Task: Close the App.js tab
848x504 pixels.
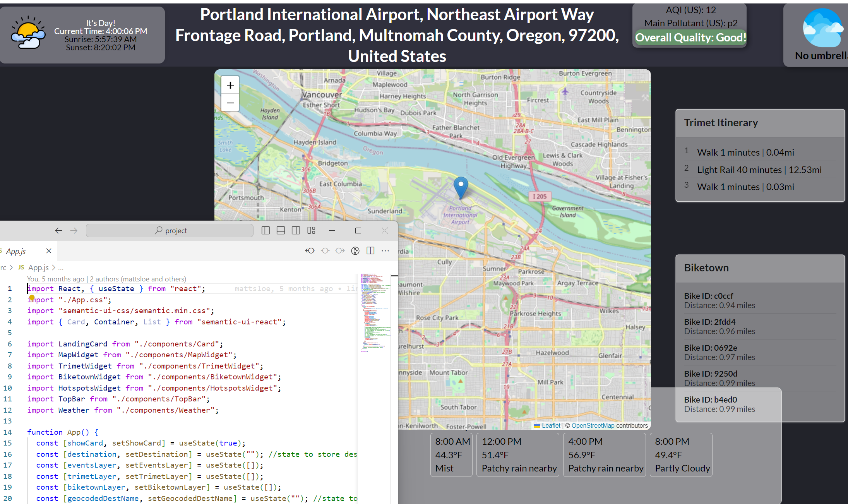Action: tap(49, 251)
